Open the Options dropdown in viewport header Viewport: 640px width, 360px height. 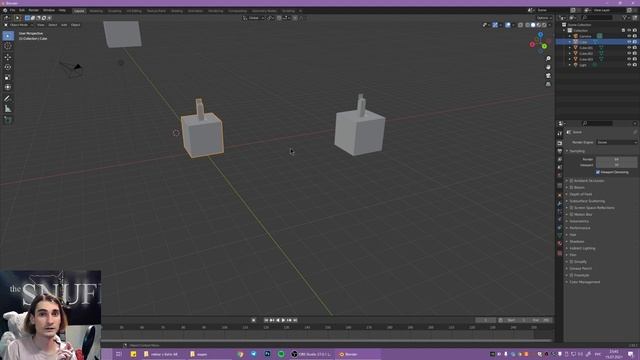click(544, 18)
